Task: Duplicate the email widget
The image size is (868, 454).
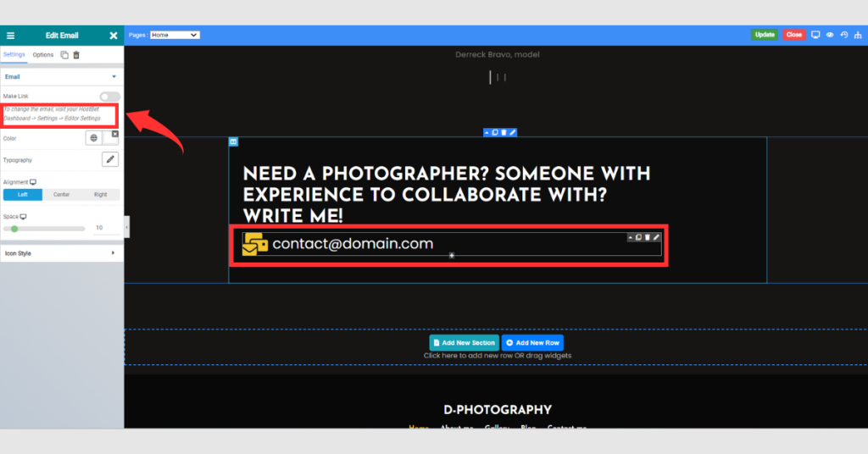Action: pos(638,237)
